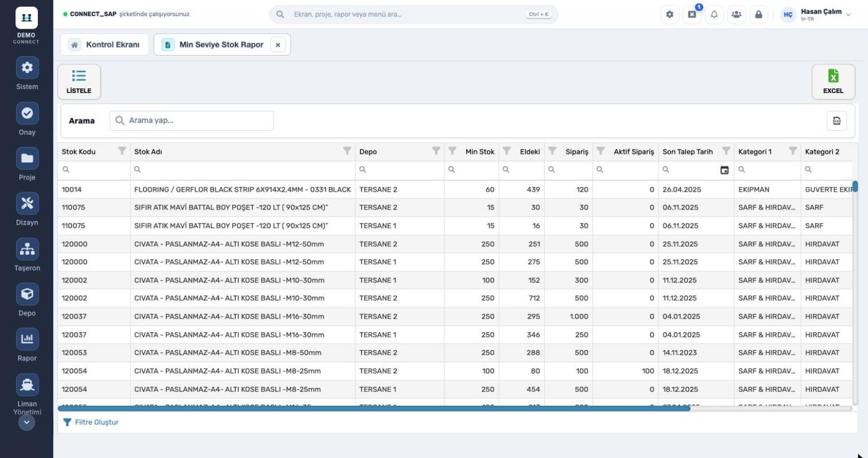
Task: Close the Min Seviye Stok Rapor tab
Action: point(278,45)
